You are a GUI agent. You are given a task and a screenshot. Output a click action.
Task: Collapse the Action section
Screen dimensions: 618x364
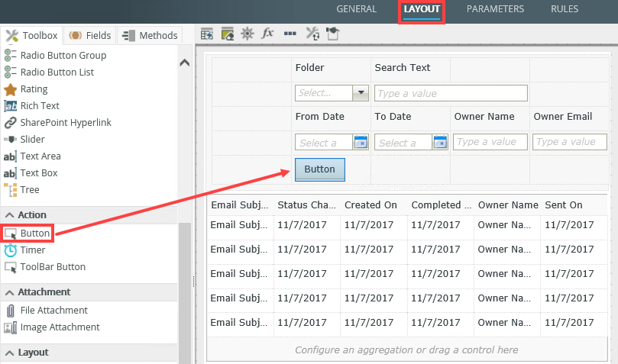[x=8, y=215]
